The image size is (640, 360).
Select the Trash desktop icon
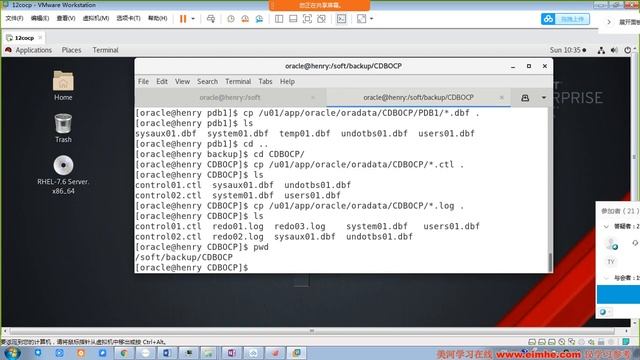click(63, 128)
